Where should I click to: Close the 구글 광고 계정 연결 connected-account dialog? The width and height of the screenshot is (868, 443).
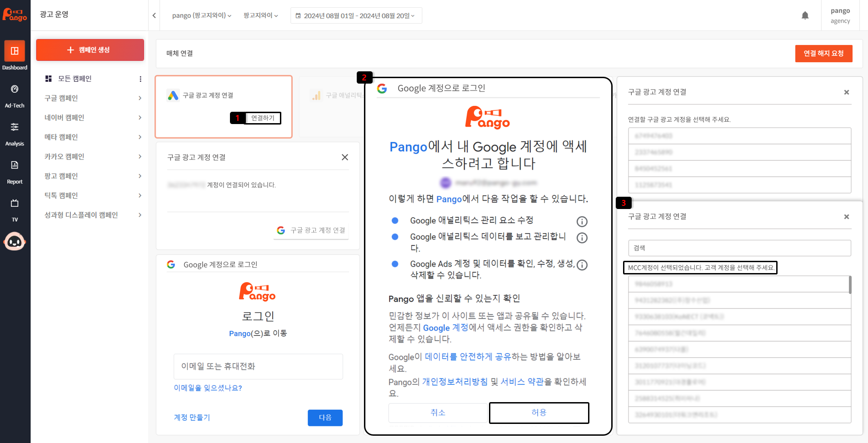(x=345, y=157)
